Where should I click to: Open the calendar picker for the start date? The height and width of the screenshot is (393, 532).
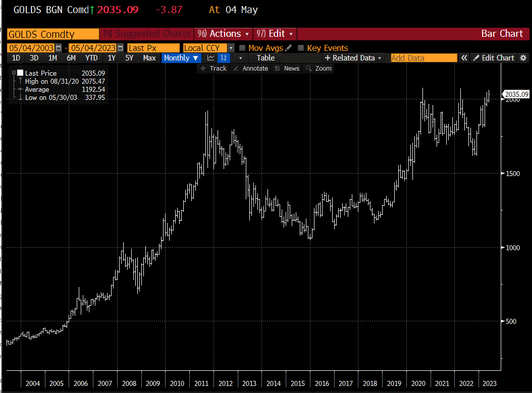58,47
